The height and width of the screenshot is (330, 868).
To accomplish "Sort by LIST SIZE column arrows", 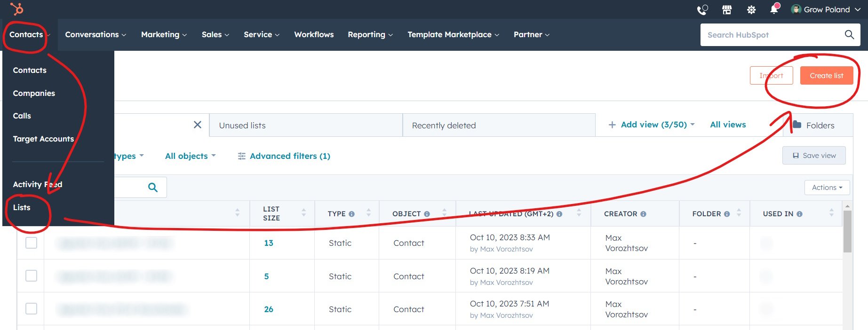I will point(303,212).
